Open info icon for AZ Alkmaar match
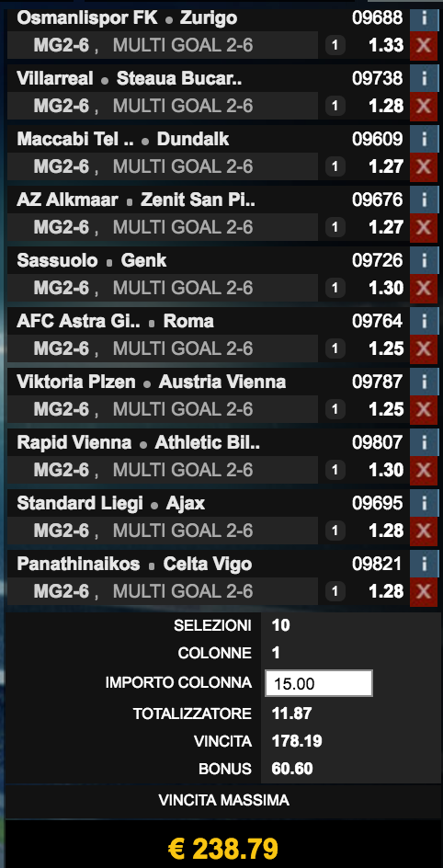This screenshot has width=443, height=868. (425, 200)
